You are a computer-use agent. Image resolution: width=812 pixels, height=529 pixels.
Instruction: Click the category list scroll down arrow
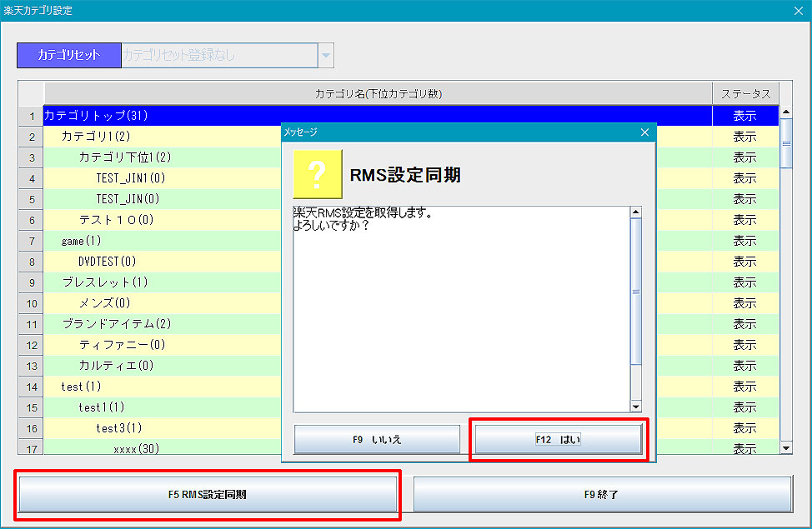click(x=786, y=448)
